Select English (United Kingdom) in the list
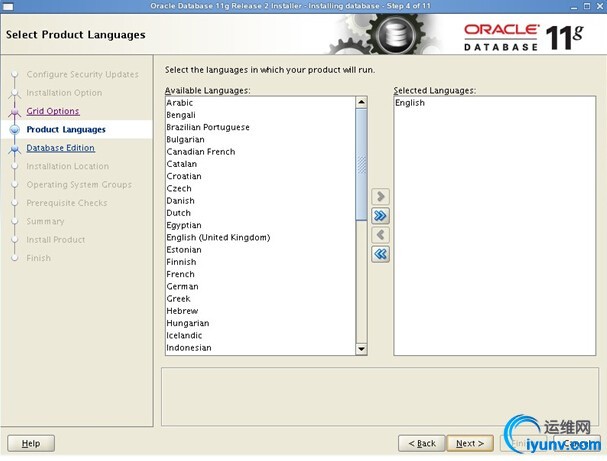The image size is (607, 461). click(260, 238)
